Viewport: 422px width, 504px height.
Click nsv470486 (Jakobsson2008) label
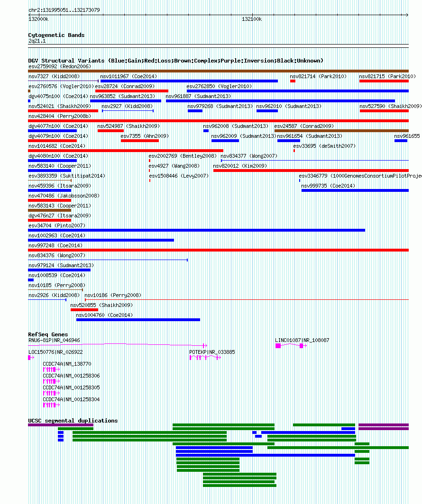(x=64, y=196)
